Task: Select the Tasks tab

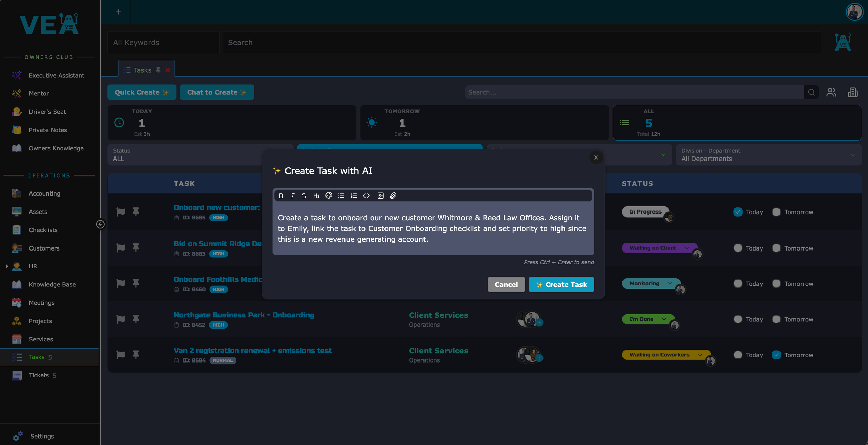Action: click(142, 70)
